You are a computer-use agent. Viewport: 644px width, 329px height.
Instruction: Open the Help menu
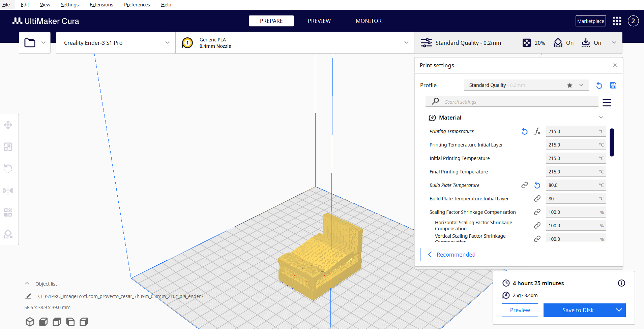tap(166, 5)
